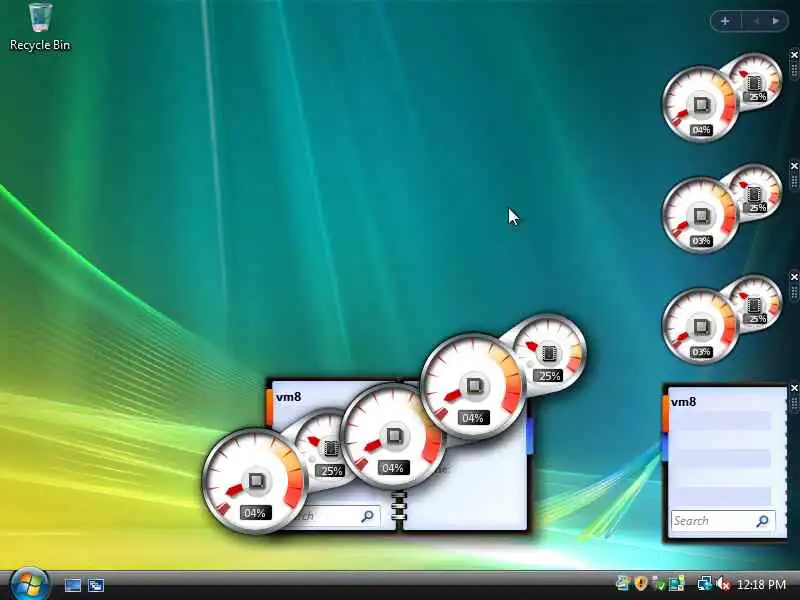800x600 pixels.
Task: Open the Recycle Bin desktop icon
Action: coord(40,27)
